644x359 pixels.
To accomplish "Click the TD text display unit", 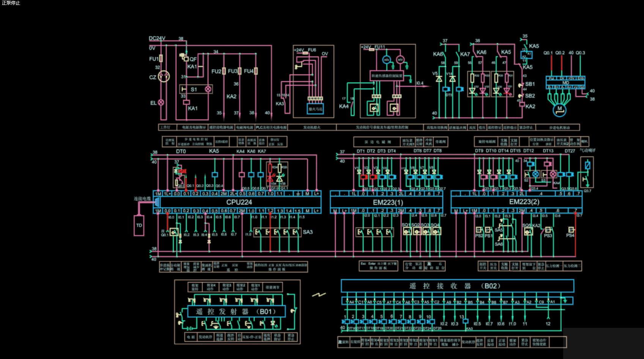I will [139, 225].
